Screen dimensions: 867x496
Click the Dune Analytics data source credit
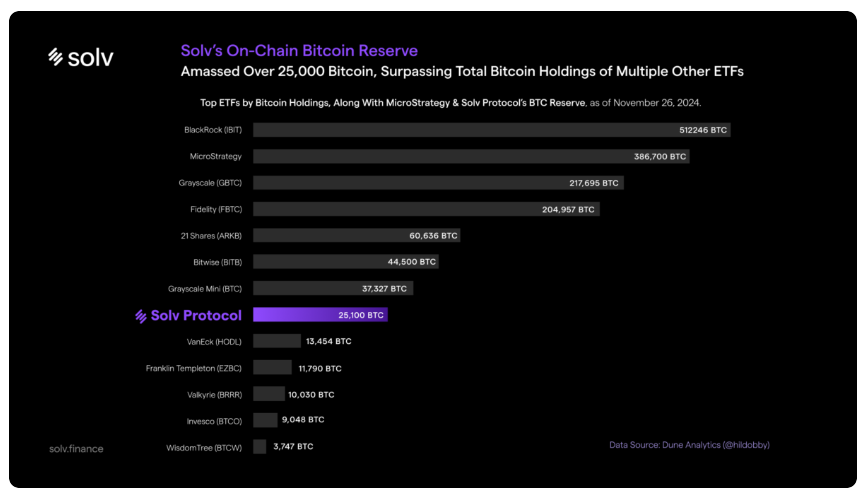coord(689,444)
